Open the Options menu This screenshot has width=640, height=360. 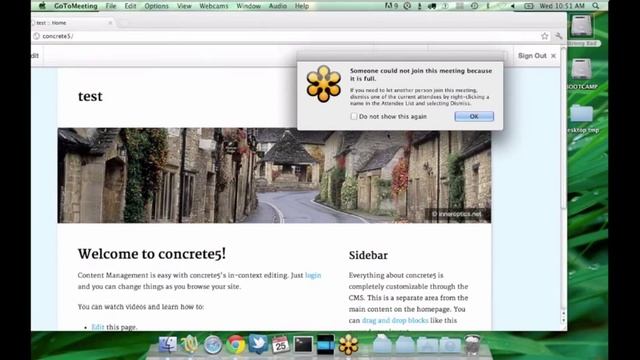pos(156,6)
